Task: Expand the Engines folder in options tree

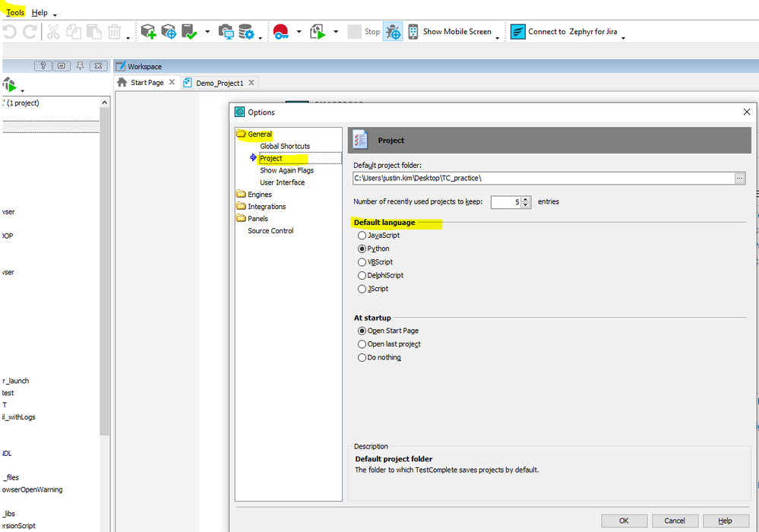Action: pyautogui.click(x=241, y=195)
